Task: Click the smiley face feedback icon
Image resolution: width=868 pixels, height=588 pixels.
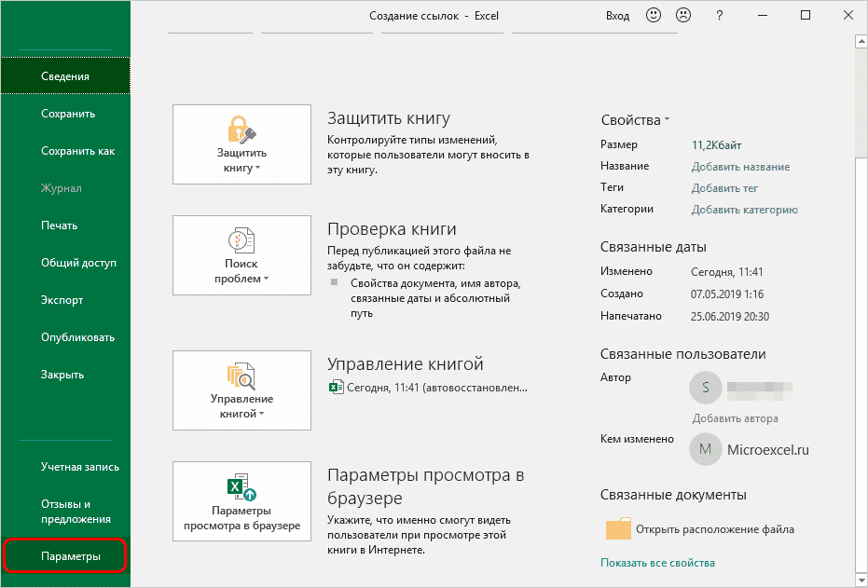Action: 654,15
